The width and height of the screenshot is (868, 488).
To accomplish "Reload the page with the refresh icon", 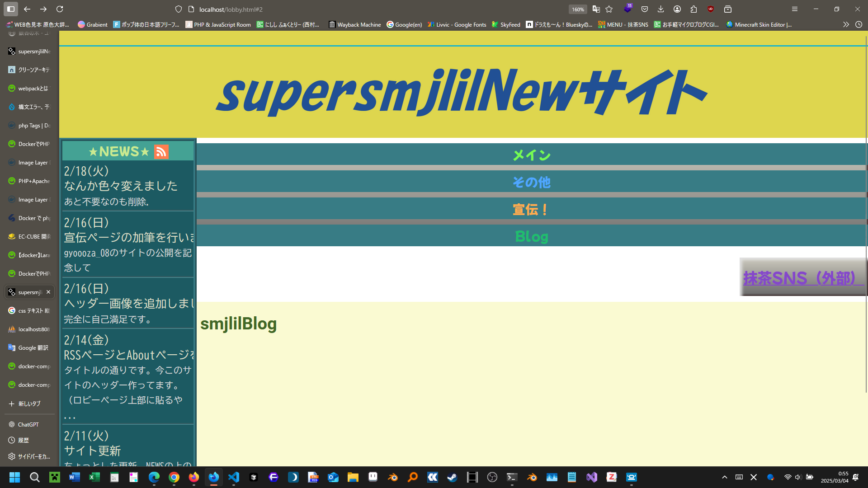I will pos(60,9).
